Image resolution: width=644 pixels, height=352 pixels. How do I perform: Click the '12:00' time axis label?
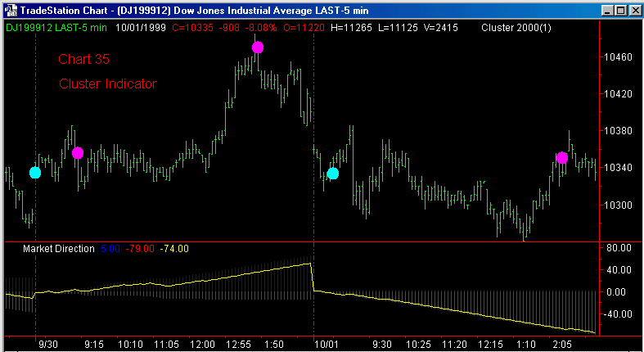point(202,344)
